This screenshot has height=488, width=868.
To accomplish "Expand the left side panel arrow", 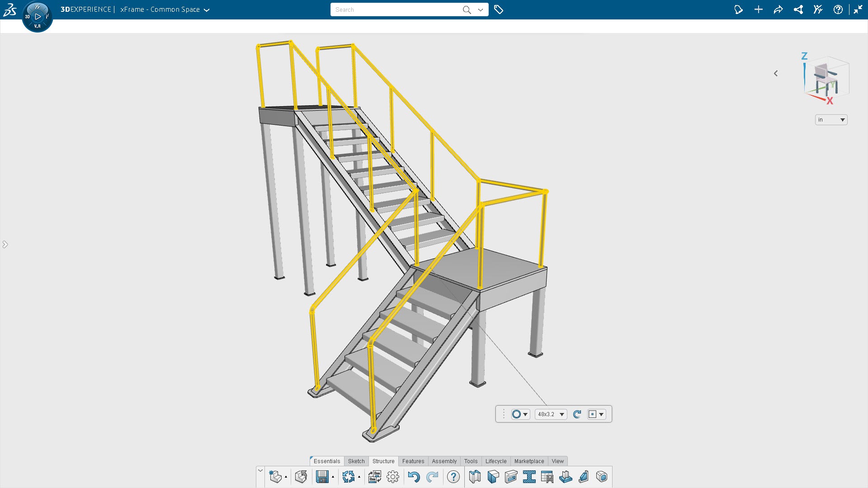I will click(x=5, y=244).
